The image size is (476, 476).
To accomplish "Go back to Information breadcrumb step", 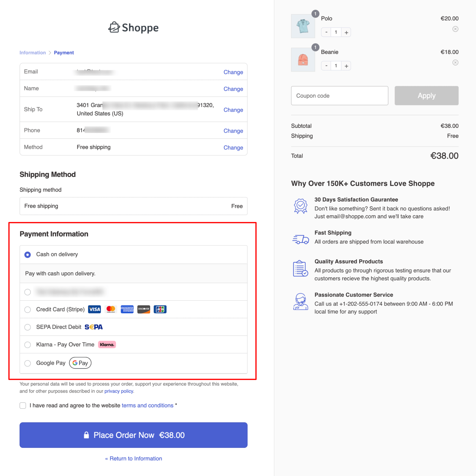I will 33,53.
